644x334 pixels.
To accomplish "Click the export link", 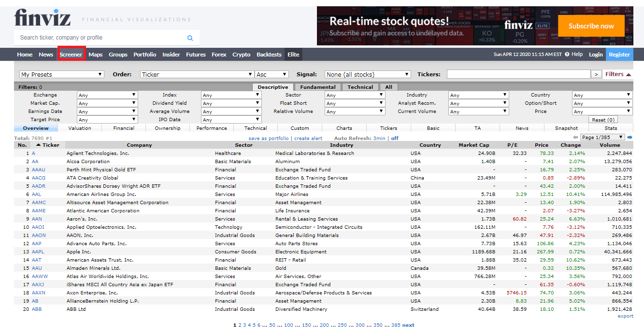I will [625, 316].
